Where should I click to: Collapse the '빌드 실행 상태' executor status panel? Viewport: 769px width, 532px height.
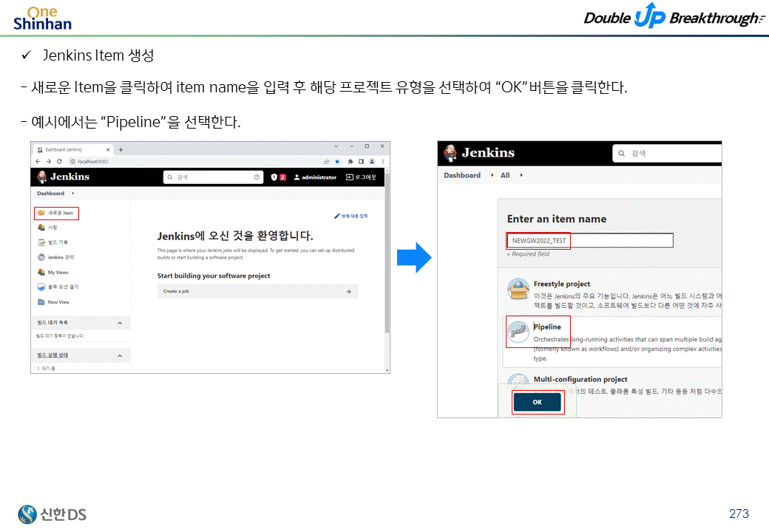[120, 355]
